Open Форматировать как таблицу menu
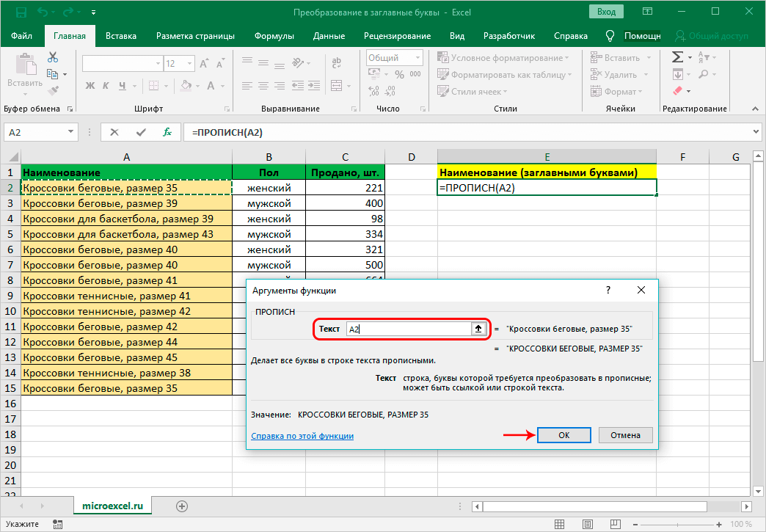This screenshot has height=532, width=766. pyautogui.click(x=505, y=75)
